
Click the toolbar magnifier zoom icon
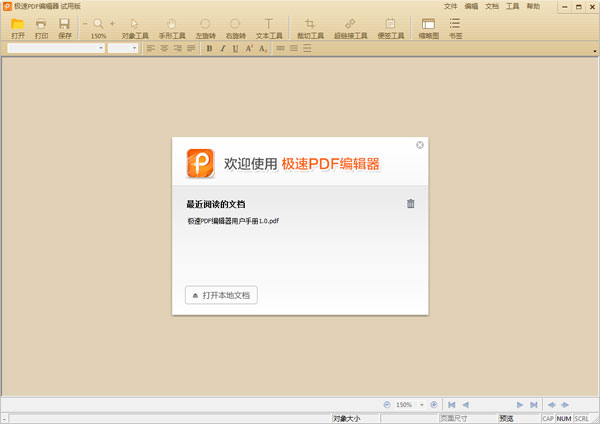coord(98,24)
